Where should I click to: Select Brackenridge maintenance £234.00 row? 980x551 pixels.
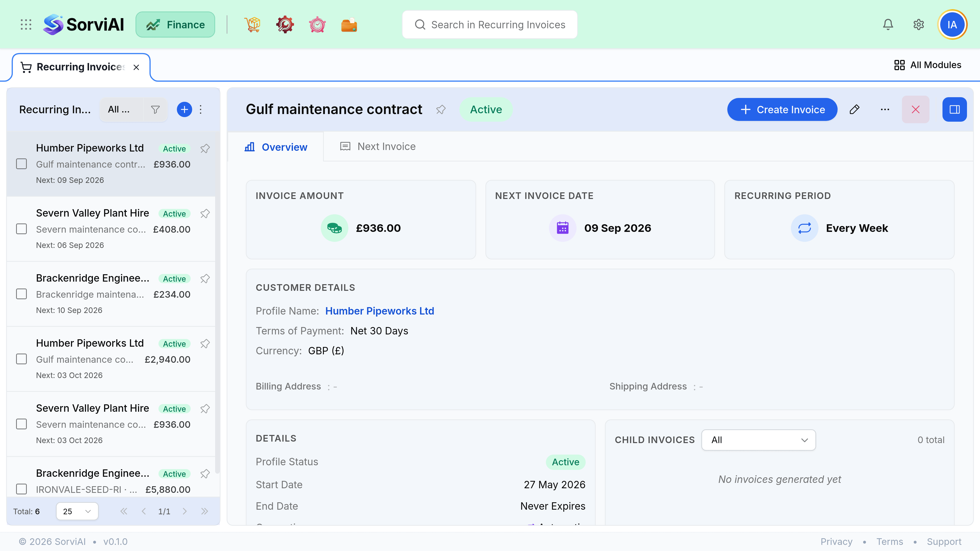pos(111,294)
